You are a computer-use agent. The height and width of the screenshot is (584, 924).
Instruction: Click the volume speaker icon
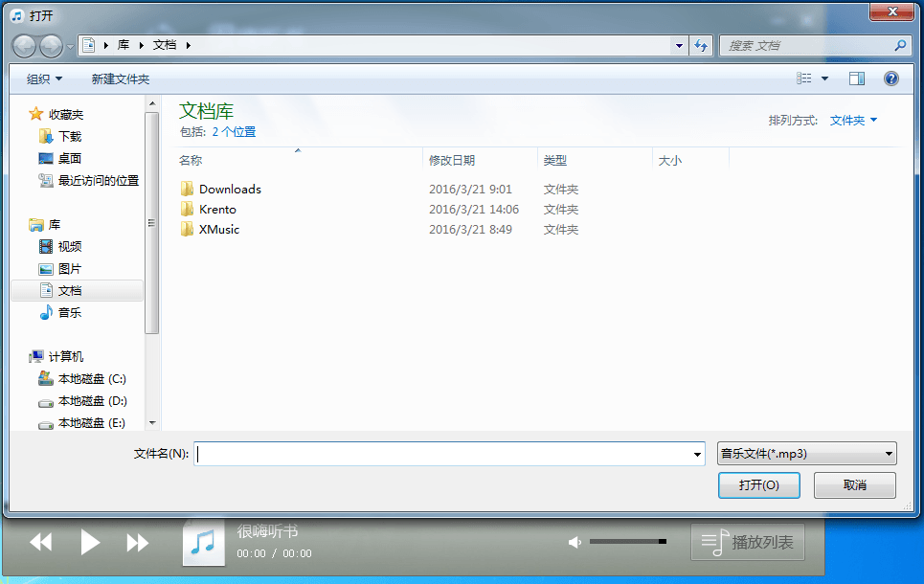tap(575, 543)
